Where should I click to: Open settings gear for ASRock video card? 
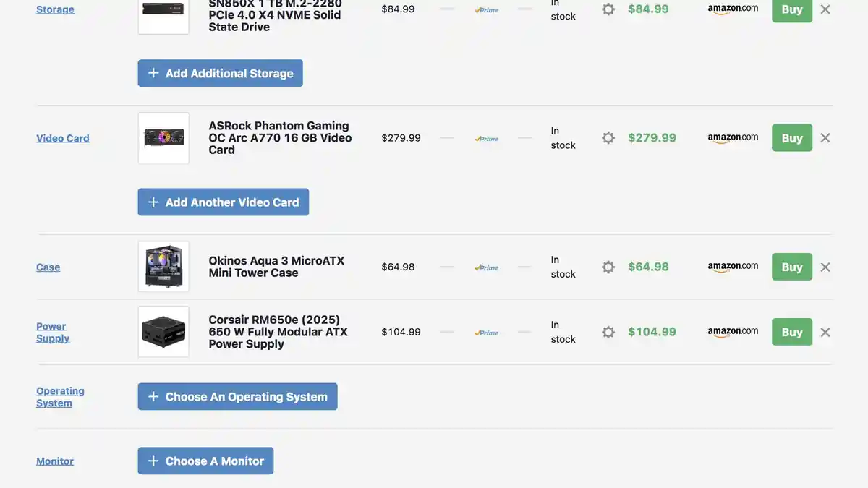tap(608, 138)
